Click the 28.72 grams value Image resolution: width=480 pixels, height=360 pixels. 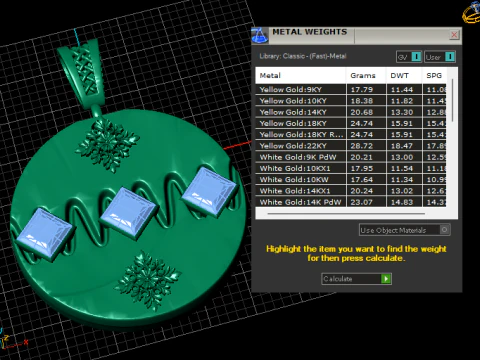362,146
